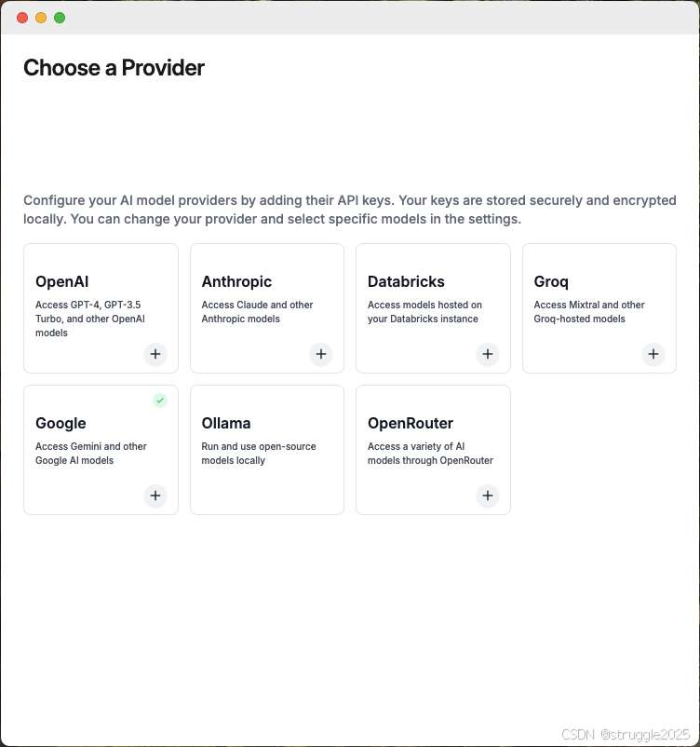
Task: Click the plus button on Groq card
Action: (653, 354)
